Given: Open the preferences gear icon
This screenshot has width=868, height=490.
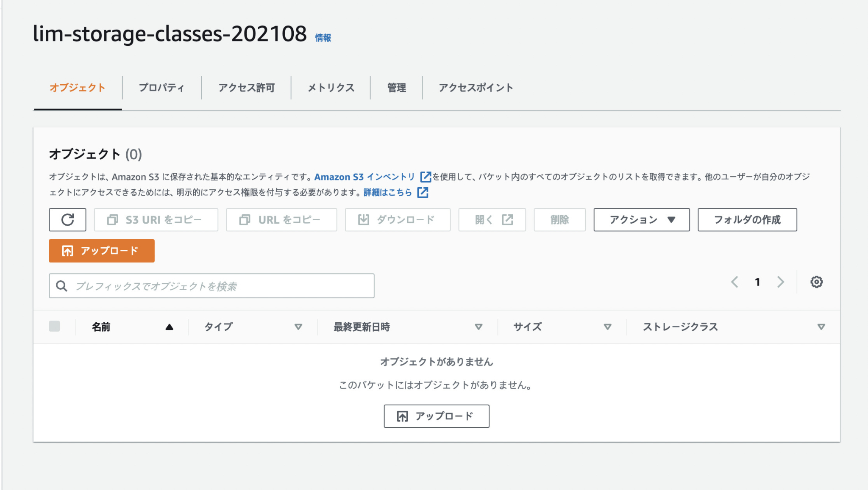Looking at the screenshot, I should (816, 282).
